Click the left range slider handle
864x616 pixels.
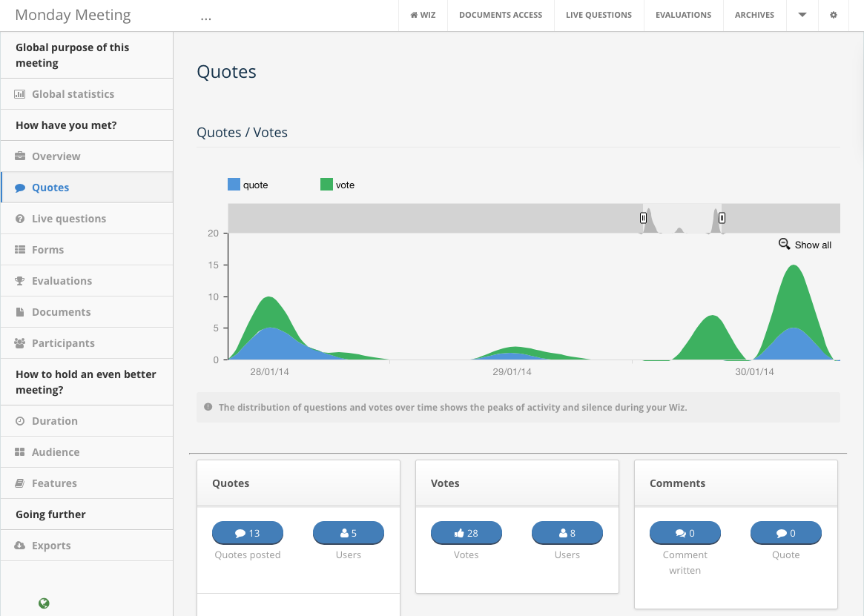coord(643,218)
